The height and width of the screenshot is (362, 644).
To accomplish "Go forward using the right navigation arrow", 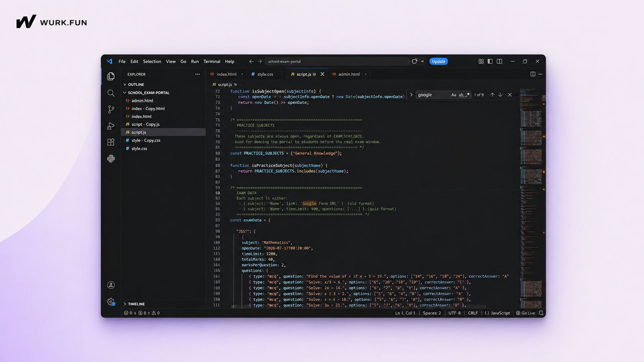I will pyautogui.click(x=260, y=62).
